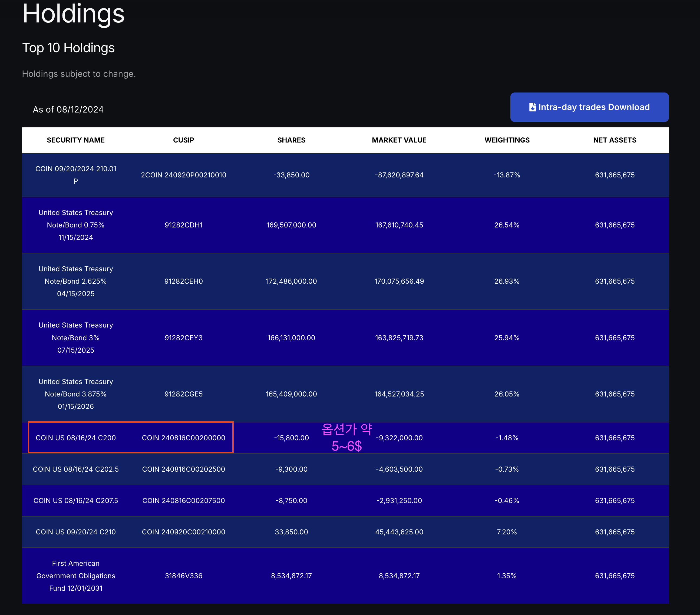Select Treasury Note/Bond 3% 07/15/2025 name
700x615 pixels.
76,338
